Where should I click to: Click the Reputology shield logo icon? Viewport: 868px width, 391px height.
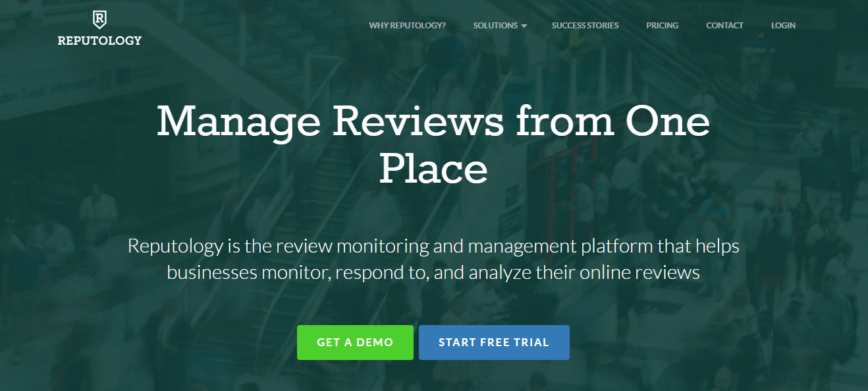(99, 19)
